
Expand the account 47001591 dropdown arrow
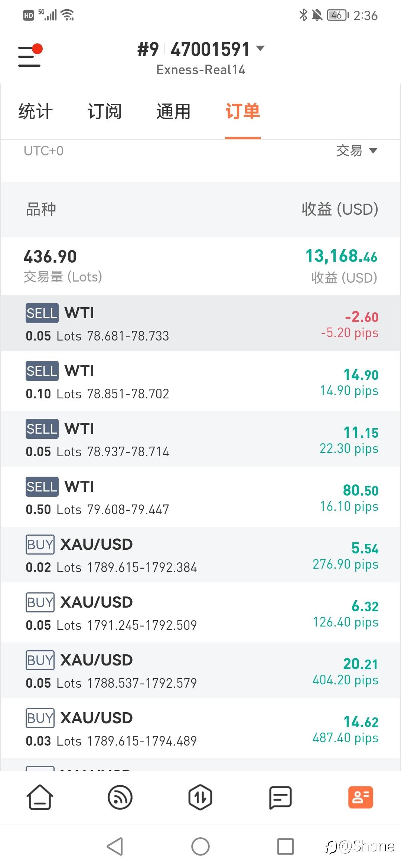pyautogui.click(x=261, y=48)
